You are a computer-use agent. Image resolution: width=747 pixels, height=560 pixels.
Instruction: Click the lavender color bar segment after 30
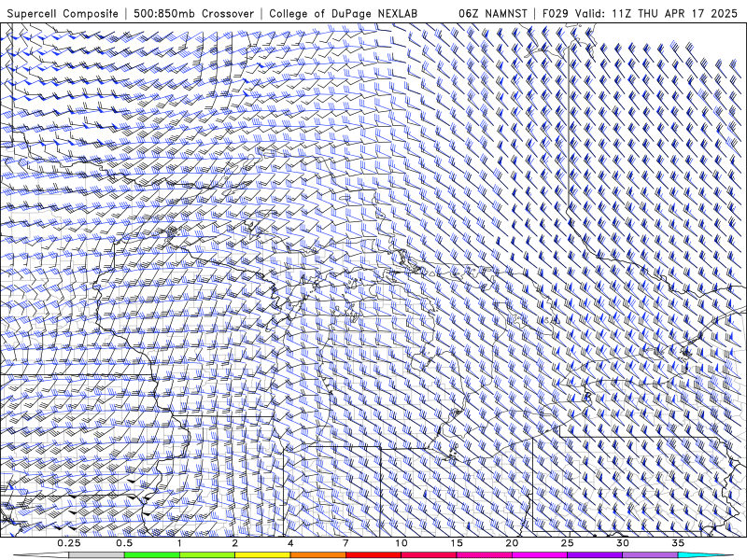click(650, 555)
